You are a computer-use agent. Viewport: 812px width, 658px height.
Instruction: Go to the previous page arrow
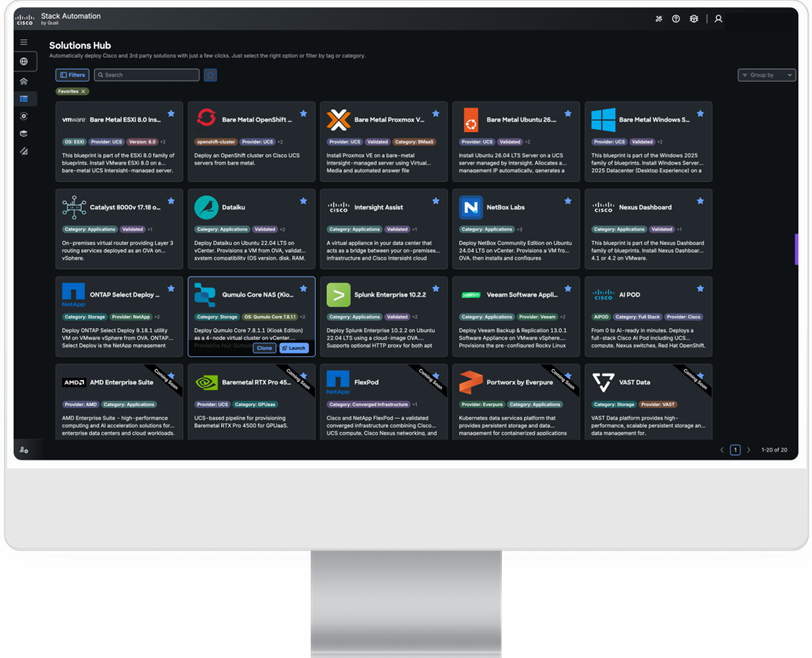(x=722, y=450)
